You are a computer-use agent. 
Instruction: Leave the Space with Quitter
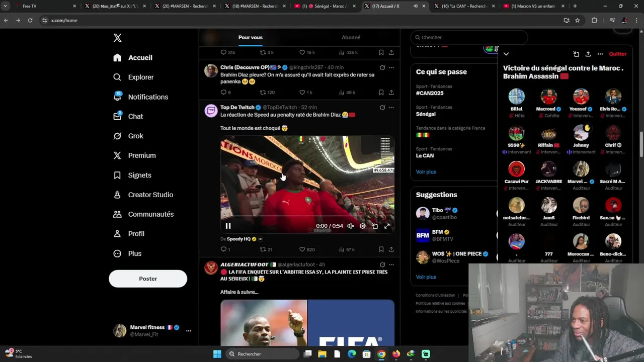point(618,54)
